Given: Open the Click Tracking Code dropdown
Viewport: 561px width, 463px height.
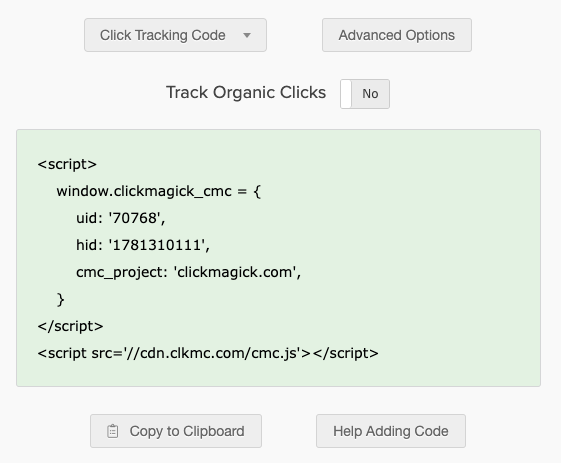Looking at the screenshot, I should (x=175, y=35).
